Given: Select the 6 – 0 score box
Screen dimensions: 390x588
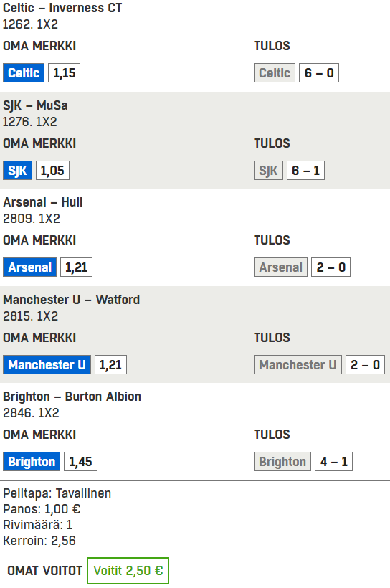Looking at the screenshot, I should click(x=319, y=72).
